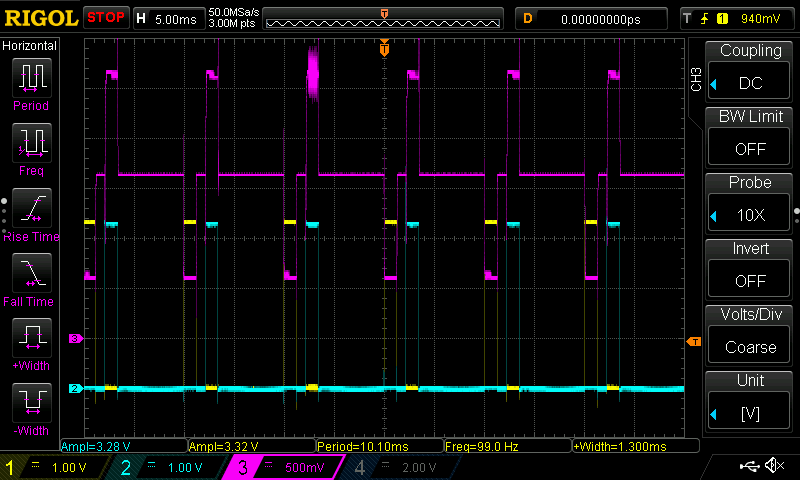Click the waveform memory overview bar
Image resolution: width=800 pixels, height=480 pixels.
[383, 19]
